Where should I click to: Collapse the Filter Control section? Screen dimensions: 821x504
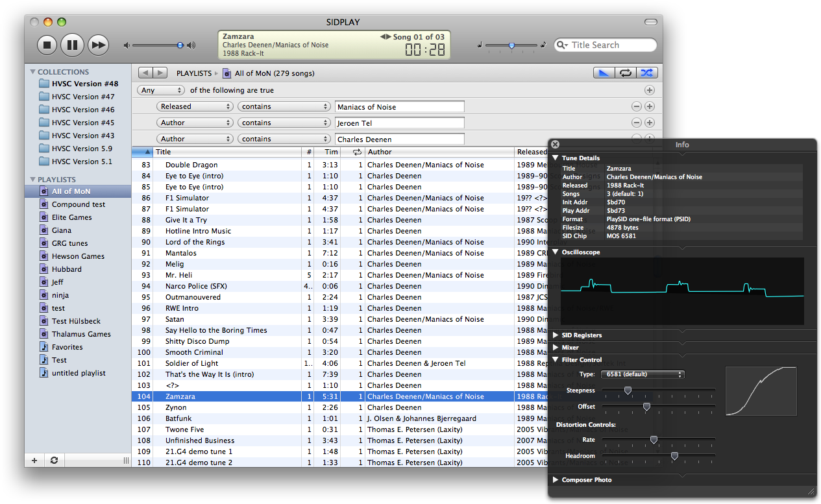pyautogui.click(x=556, y=359)
